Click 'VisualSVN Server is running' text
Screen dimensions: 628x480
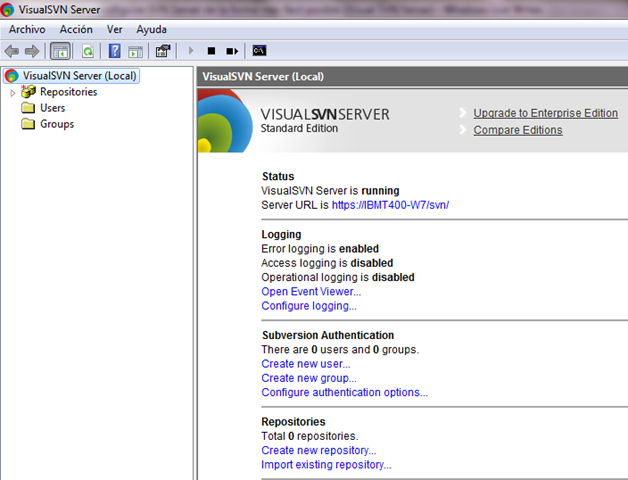tap(330, 191)
